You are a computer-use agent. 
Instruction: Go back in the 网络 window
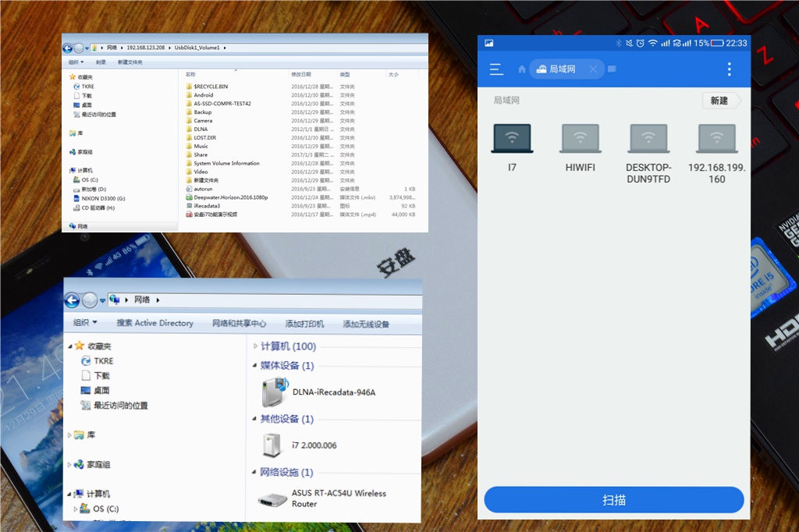click(x=73, y=300)
